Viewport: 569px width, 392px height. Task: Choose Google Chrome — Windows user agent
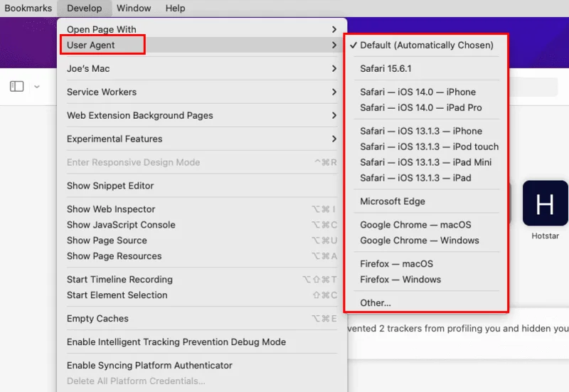[419, 240]
